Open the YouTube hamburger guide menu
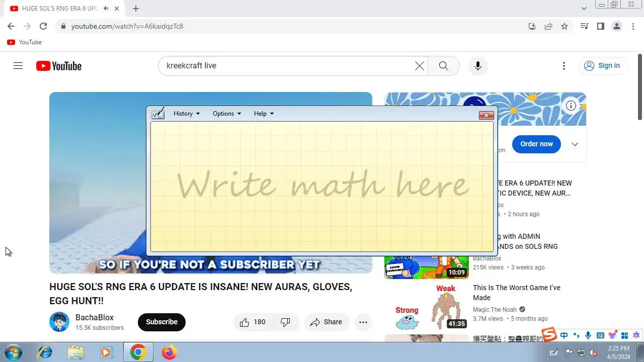The width and height of the screenshot is (644, 362). tap(18, 66)
